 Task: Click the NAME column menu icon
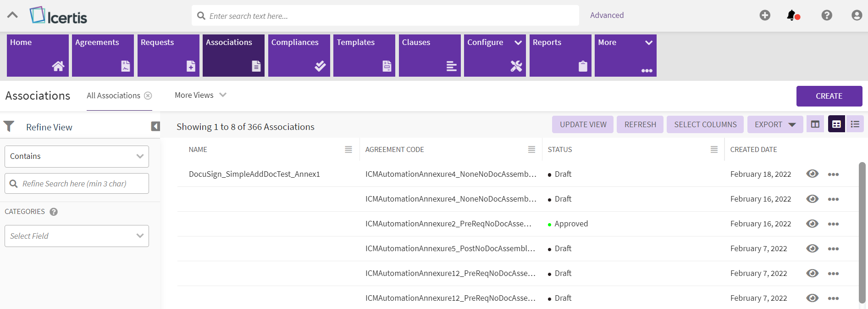tap(348, 150)
